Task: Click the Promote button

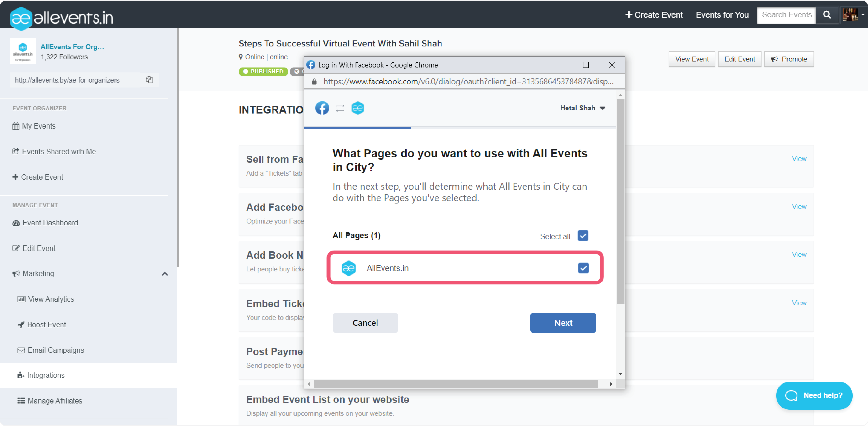Action: tap(789, 59)
